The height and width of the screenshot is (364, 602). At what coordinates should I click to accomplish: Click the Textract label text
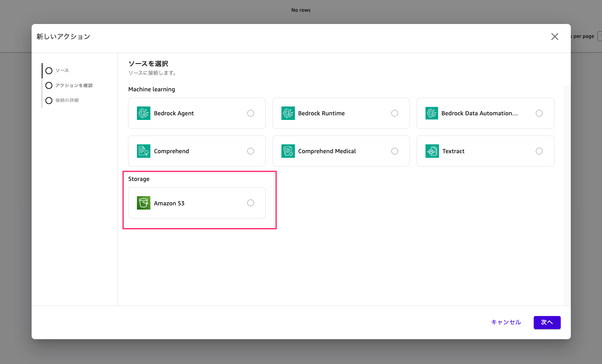click(x=453, y=151)
